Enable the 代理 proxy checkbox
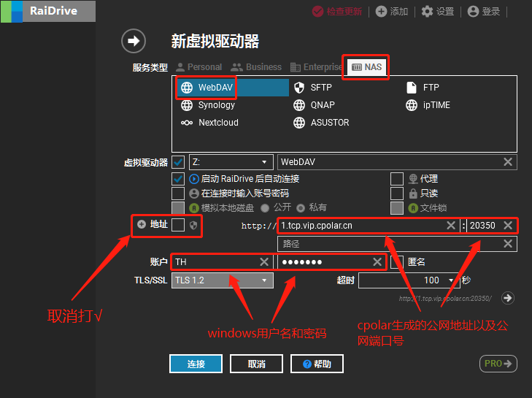 396,179
